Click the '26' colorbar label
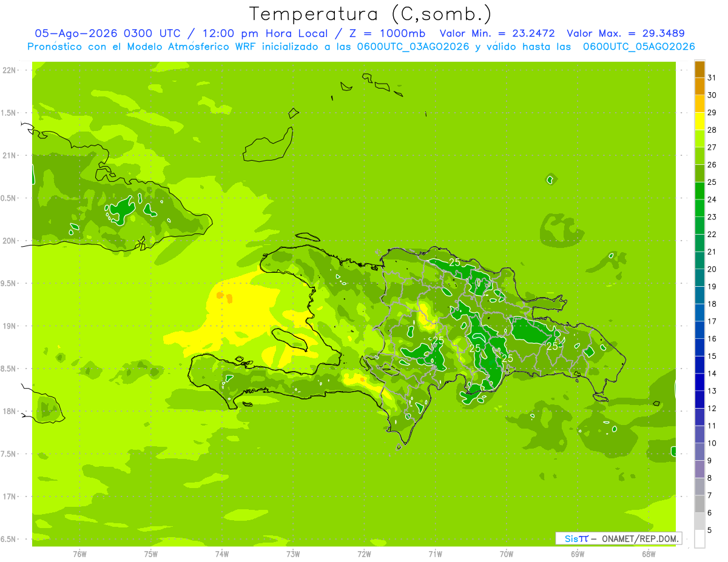The width and height of the screenshot is (728, 562). click(x=712, y=165)
